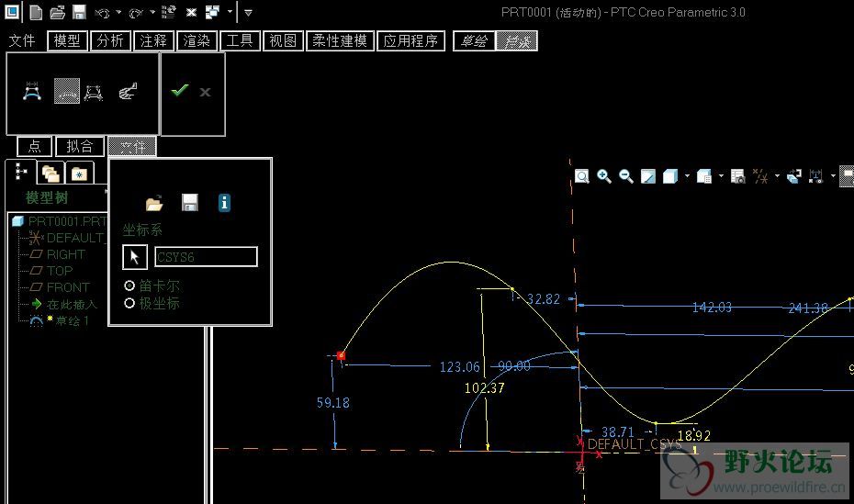This screenshot has width=854, height=504.
Task: Open the 点 panel tab
Action: coord(34,146)
